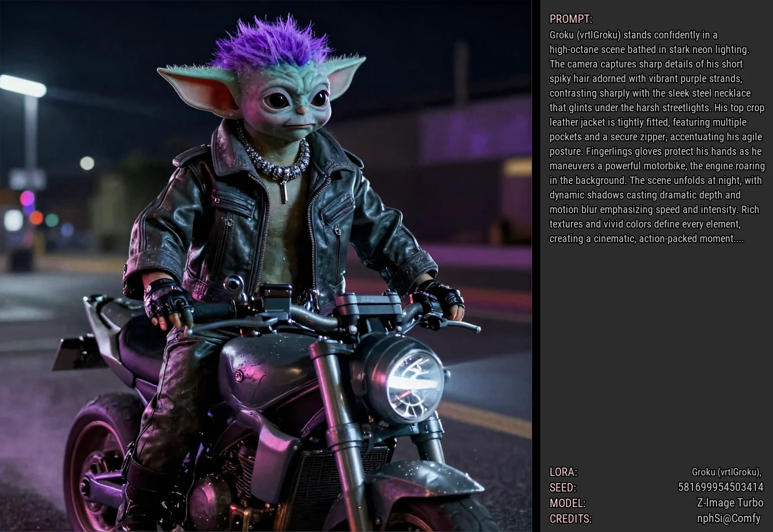Select the Groku (vrtlGroku) LoRA value

(726, 472)
